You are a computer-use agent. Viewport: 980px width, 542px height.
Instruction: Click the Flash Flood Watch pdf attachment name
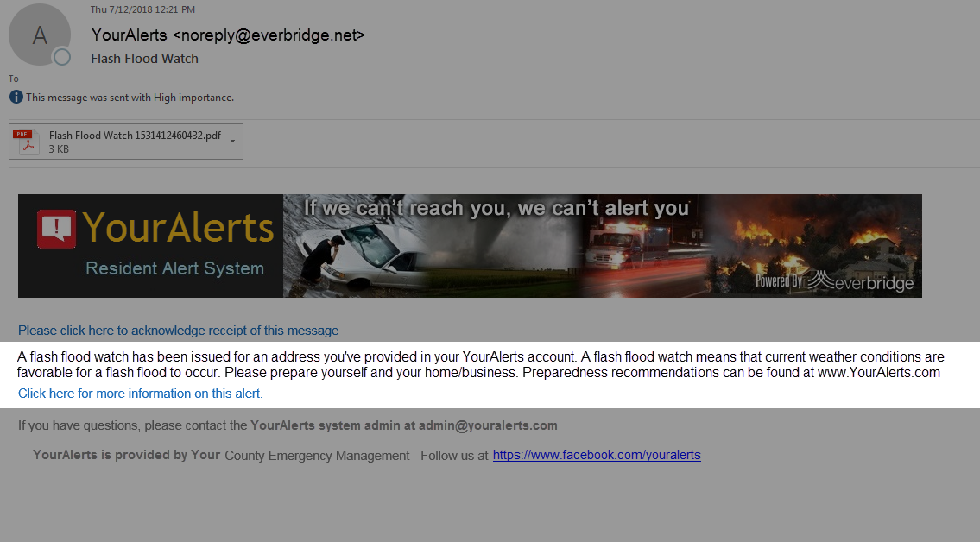click(135, 135)
